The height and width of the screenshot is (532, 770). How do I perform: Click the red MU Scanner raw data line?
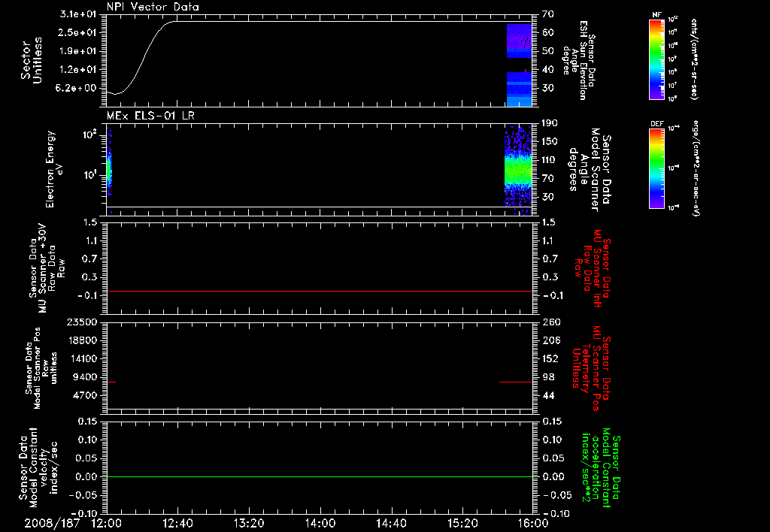(x=320, y=291)
